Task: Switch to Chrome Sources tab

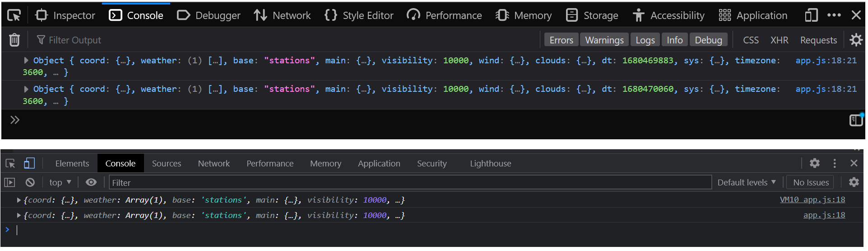Action: (167, 163)
